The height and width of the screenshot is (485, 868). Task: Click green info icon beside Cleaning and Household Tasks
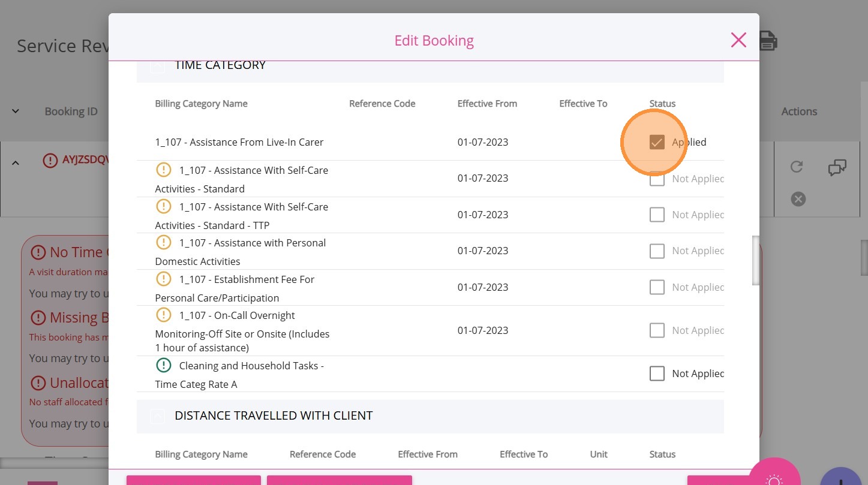pyautogui.click(x=164, y=365)
